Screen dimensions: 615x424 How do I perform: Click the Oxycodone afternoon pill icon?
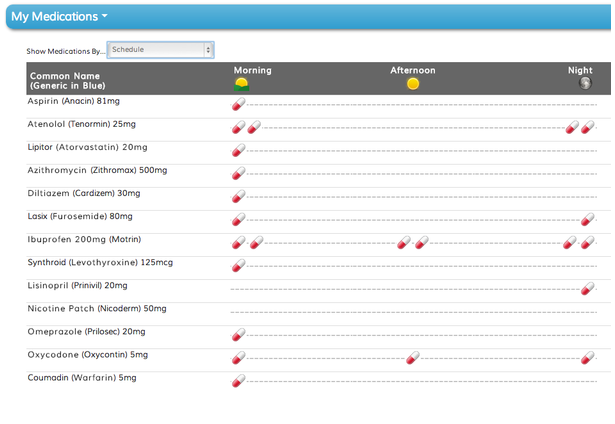(x=413, y=358)
